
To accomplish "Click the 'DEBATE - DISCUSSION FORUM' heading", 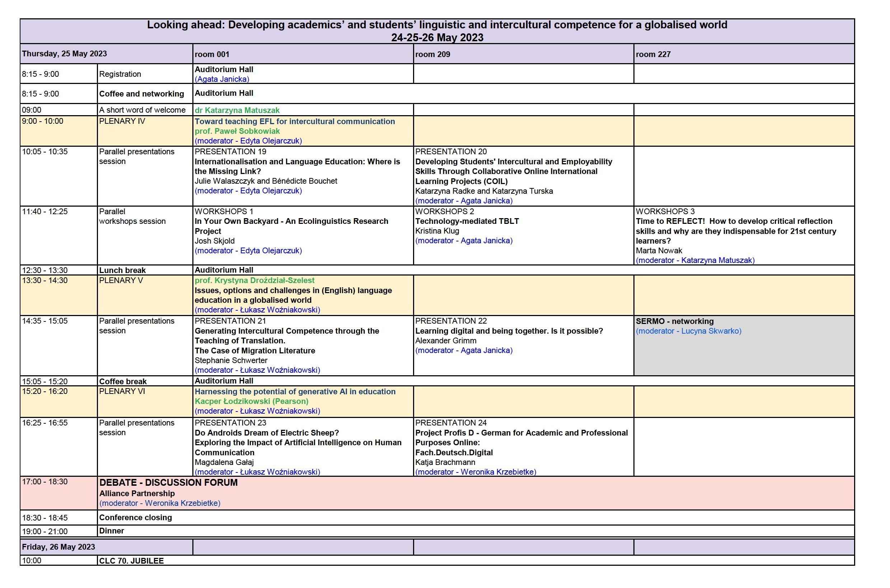I will [x=168, y=483].
